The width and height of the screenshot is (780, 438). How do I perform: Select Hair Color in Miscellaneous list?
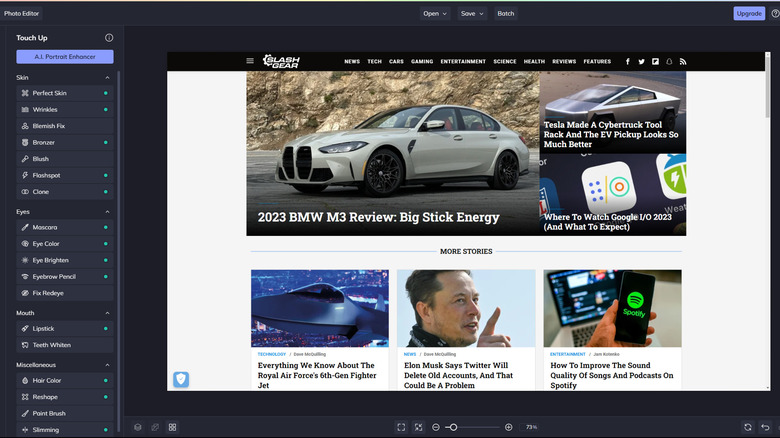click(x=47, y=380)
